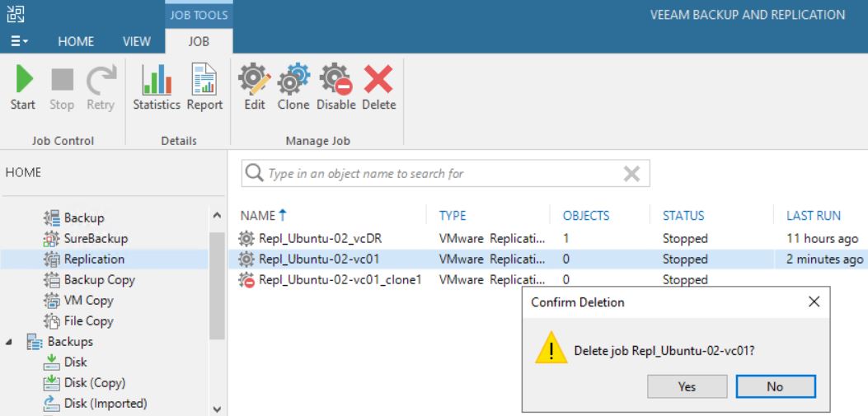Sort by the LAST RUN column header
This screenshot has width=868, height=416.
(814, 216)
